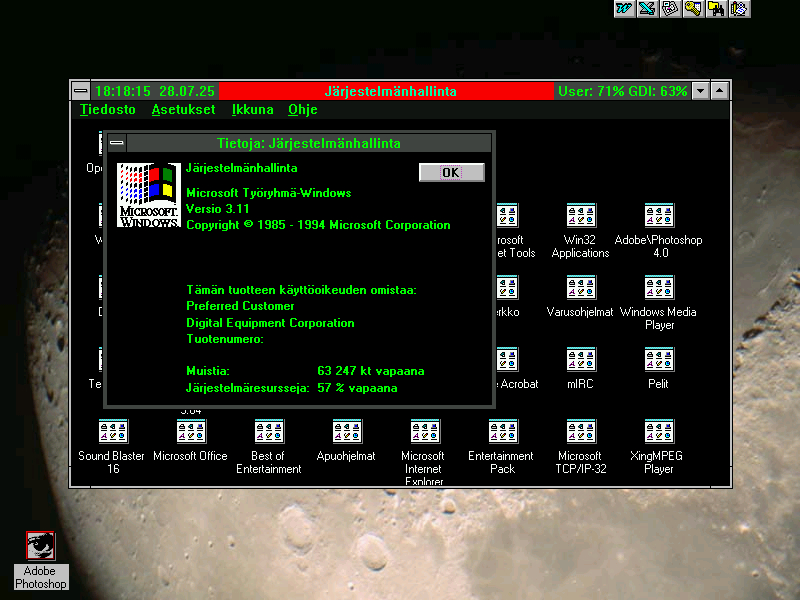The height and width of the screenshot is (600, 800).
Task: Click the Järjestelmänhallinta window maximize arrow
Action: click(x=720, y=91)
